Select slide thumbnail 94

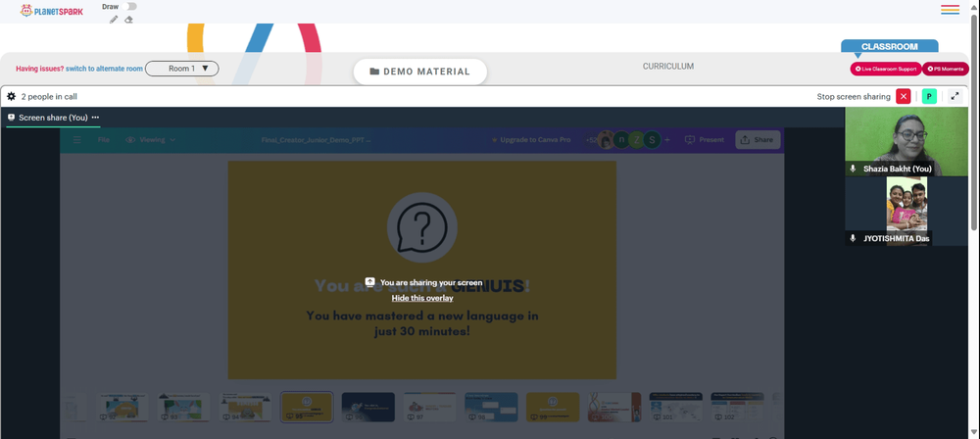[245, 407]
